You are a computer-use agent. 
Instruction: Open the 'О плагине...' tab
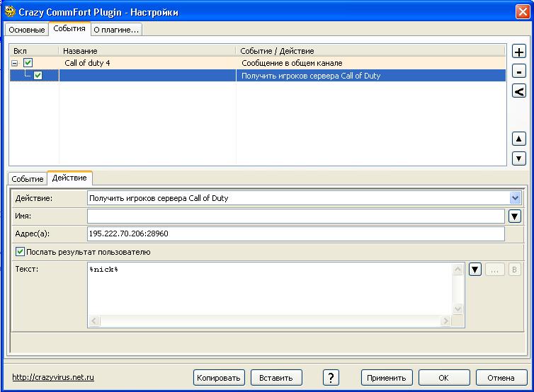(117, 29)
